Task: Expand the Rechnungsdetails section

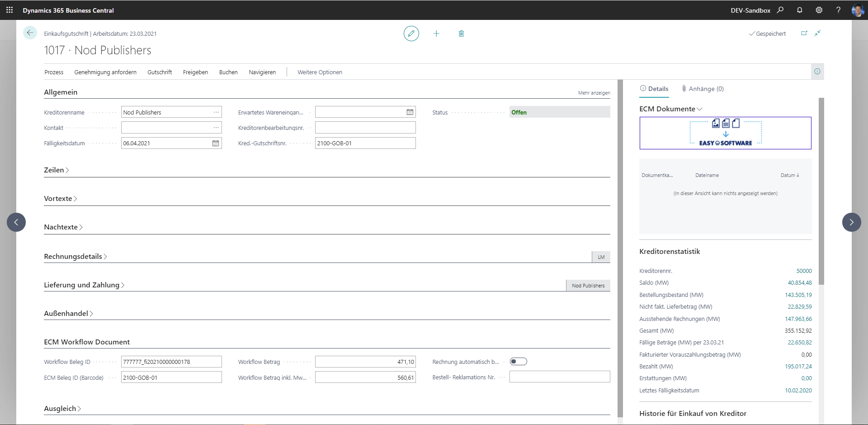Action: 75,257
